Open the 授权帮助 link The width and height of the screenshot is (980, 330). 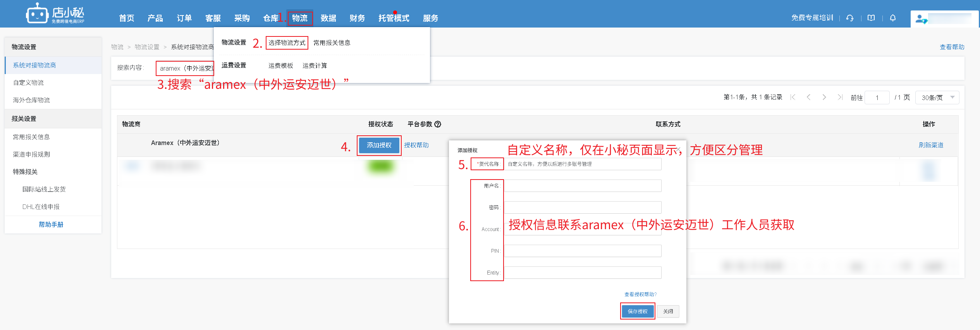[x=416, y=145]
